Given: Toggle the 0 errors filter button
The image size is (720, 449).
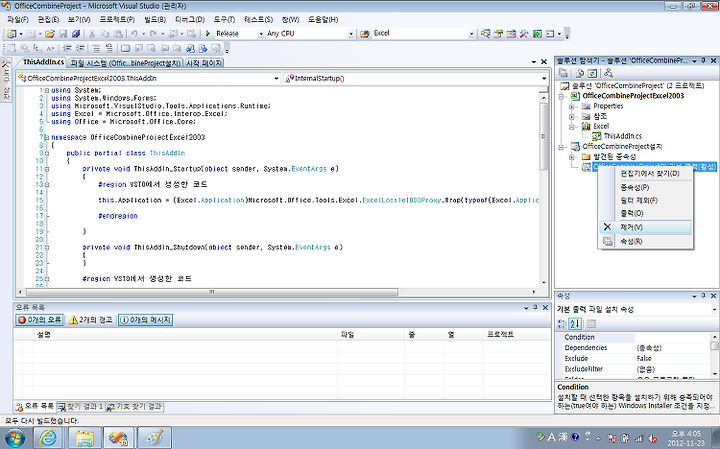Looking at the screenshot, I should pos(40,320).
